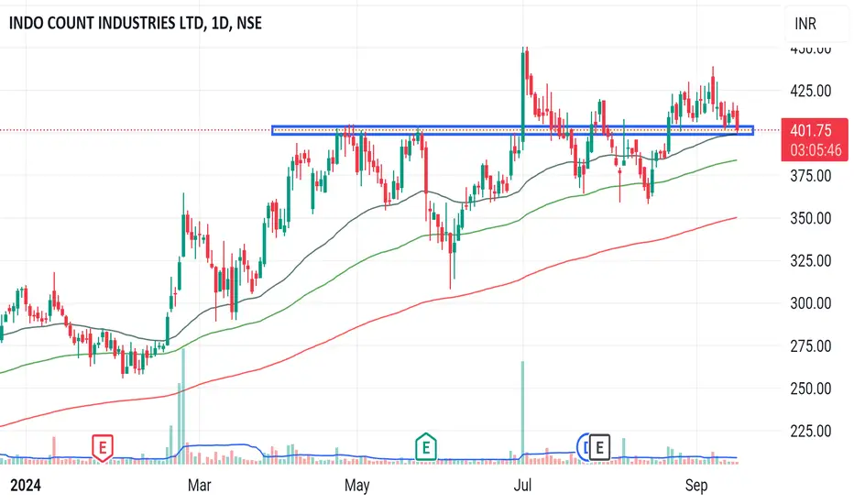The height and width of the screenshot is (504, 854).
Task: Click the 2024 label on time axis
Action: point(26,485)
